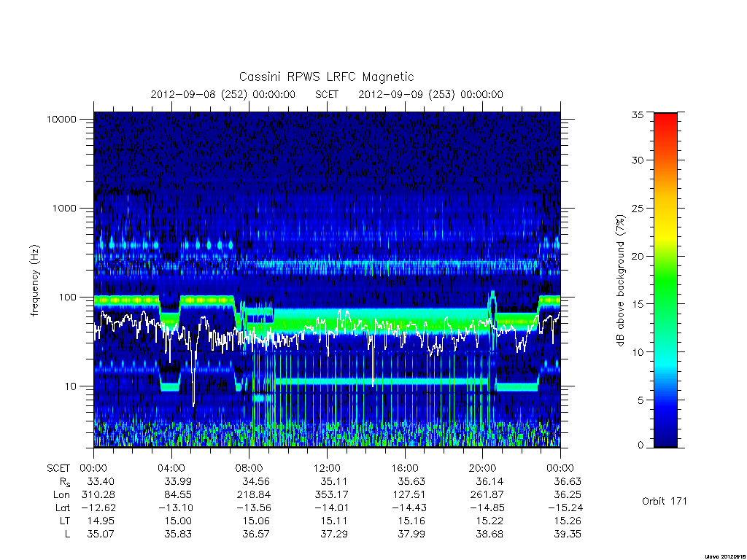The width and height of the screenshot is (747, 560).
Task: Click the 'SCET' label between the timestamps
Action: pos(327,94)
